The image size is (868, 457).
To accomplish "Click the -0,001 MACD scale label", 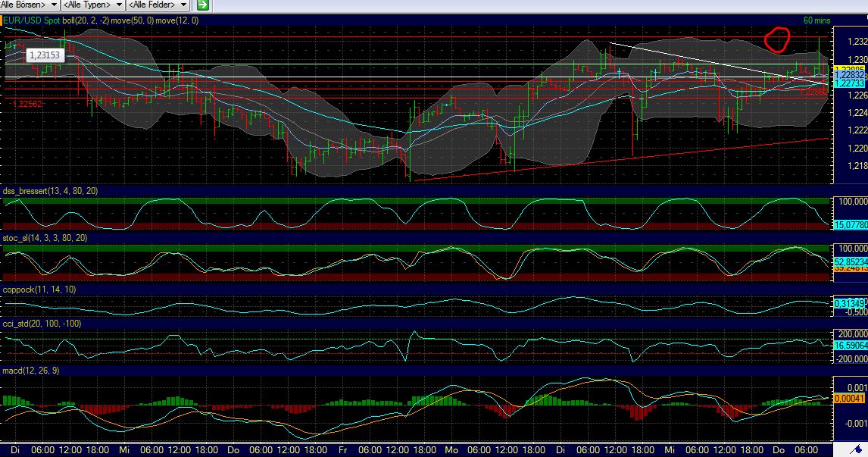I will [855, 423].
